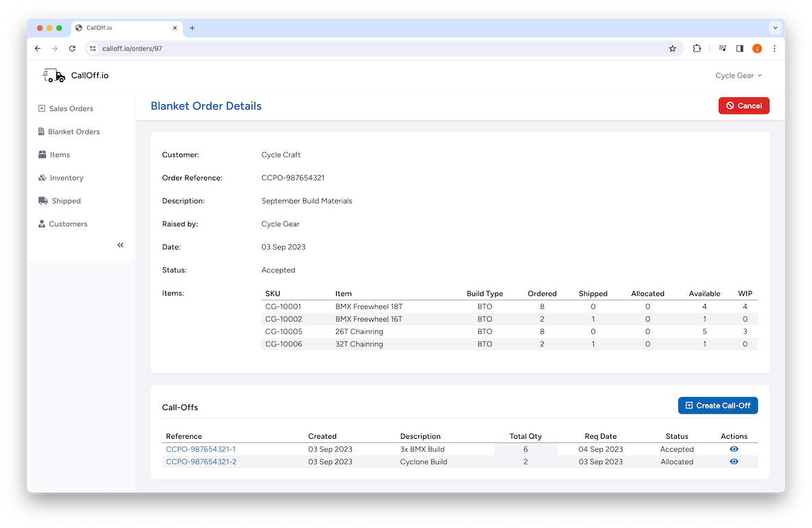Open browser extensions puzzle icon
The height and width of the screenshot is (528, 812).
tap(697, 49)
